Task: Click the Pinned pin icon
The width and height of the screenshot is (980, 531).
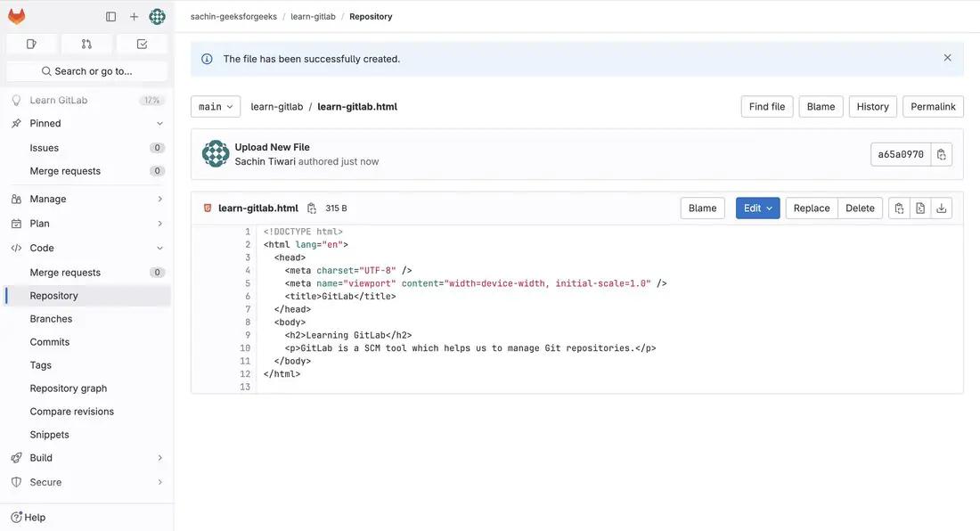Action: coord(16,123)
